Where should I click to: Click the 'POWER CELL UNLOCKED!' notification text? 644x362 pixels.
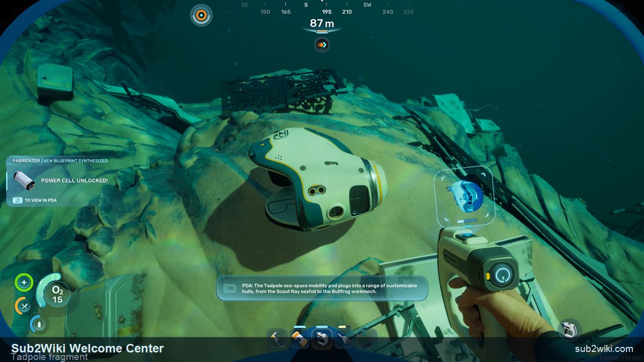pos(74,180)
